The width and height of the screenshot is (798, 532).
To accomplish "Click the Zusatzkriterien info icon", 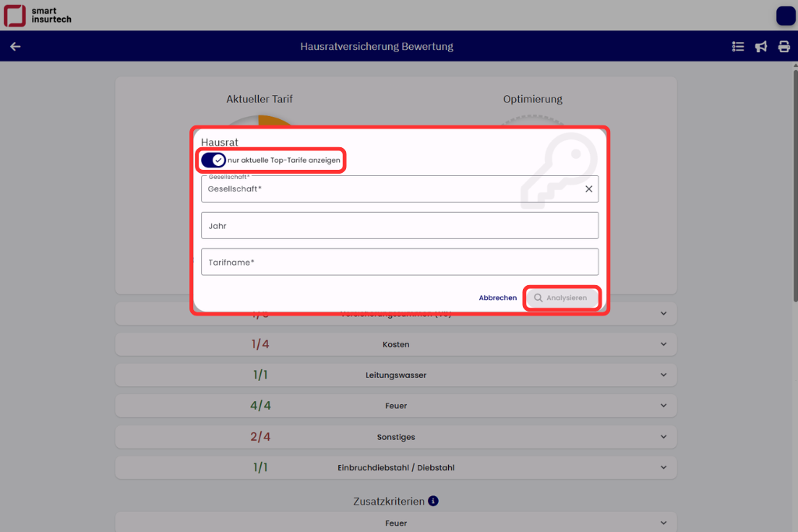I will coord(434,502).
